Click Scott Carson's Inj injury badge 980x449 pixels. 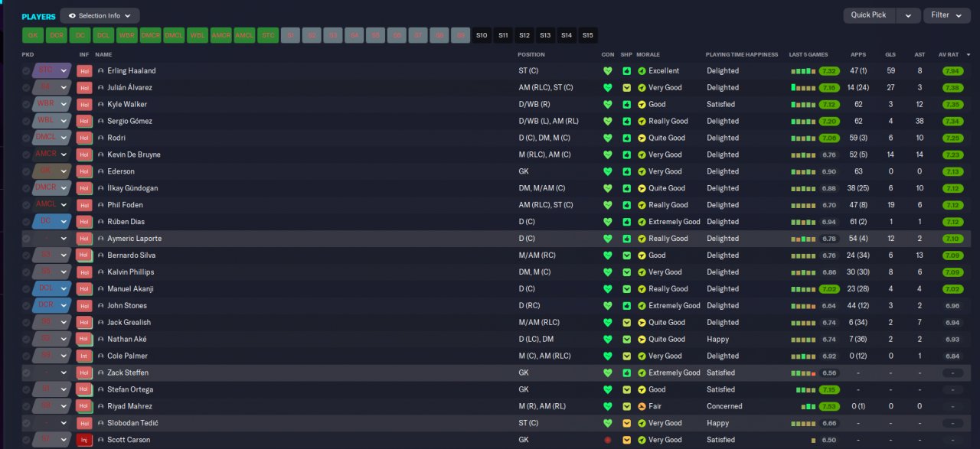pyautogui.click(x=84, y=440)
